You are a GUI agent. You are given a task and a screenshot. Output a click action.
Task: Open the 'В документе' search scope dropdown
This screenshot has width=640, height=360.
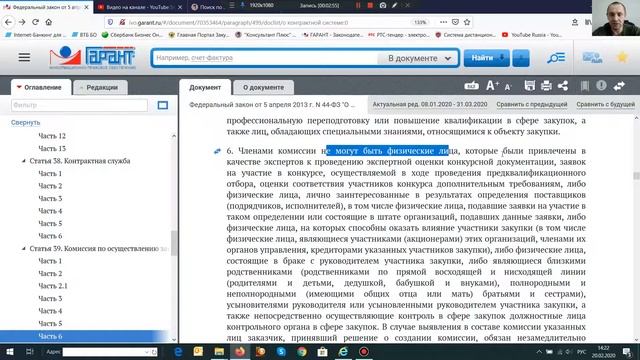[x=419, y=58]
